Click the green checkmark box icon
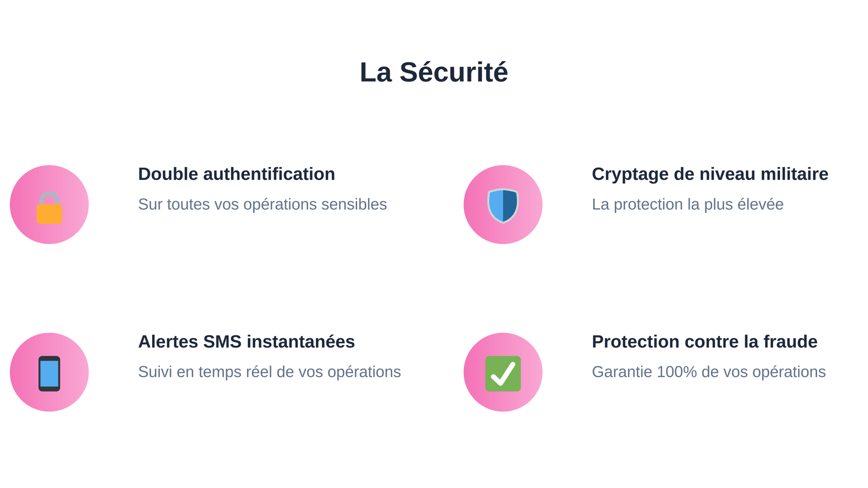 click(x=503, y=374)
